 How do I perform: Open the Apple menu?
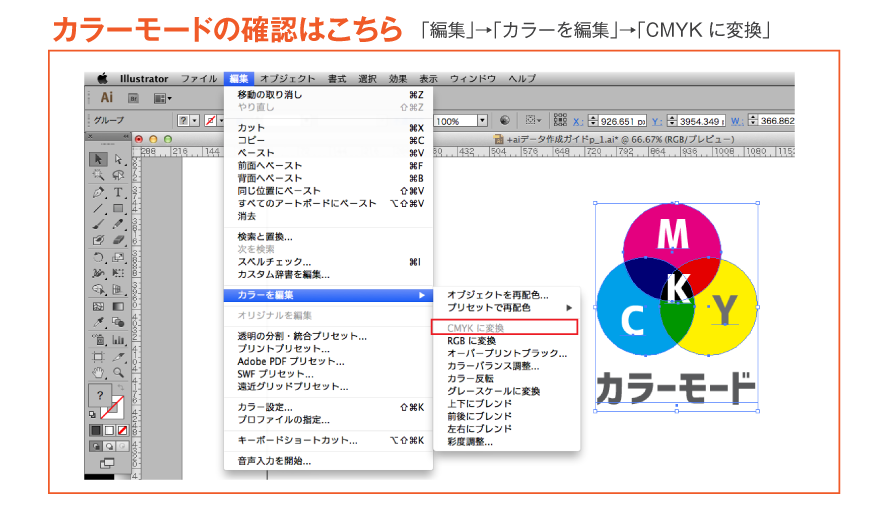[x=102, y=78]
